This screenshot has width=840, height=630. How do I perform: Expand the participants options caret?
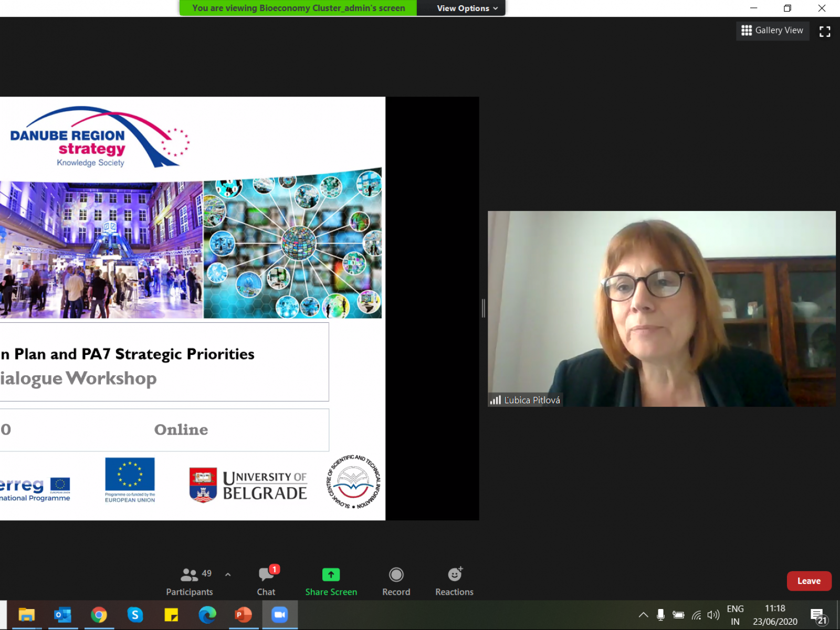pos(228,575)
